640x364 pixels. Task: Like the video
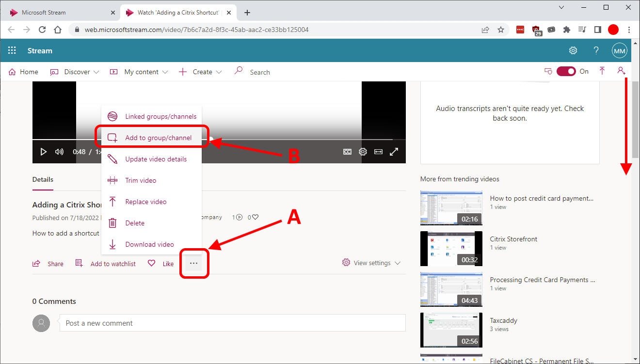pyautogui.click(x=160, y=264)
